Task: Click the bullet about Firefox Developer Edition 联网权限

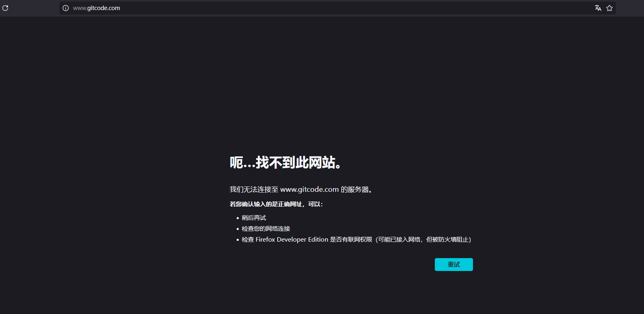Action: click(356, 240)
